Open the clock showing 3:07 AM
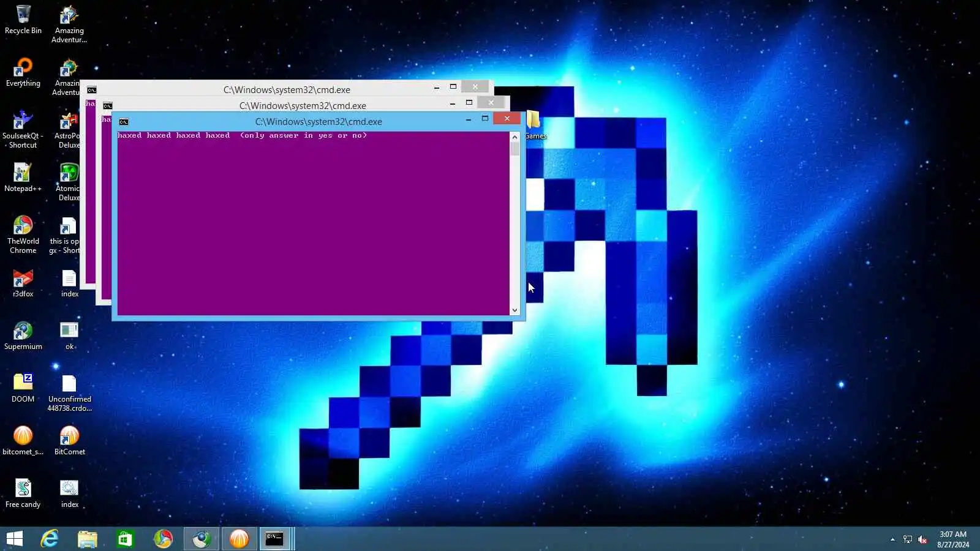This screenshot has width=980, height=551. pyautogui.click(x=953, y=539)
